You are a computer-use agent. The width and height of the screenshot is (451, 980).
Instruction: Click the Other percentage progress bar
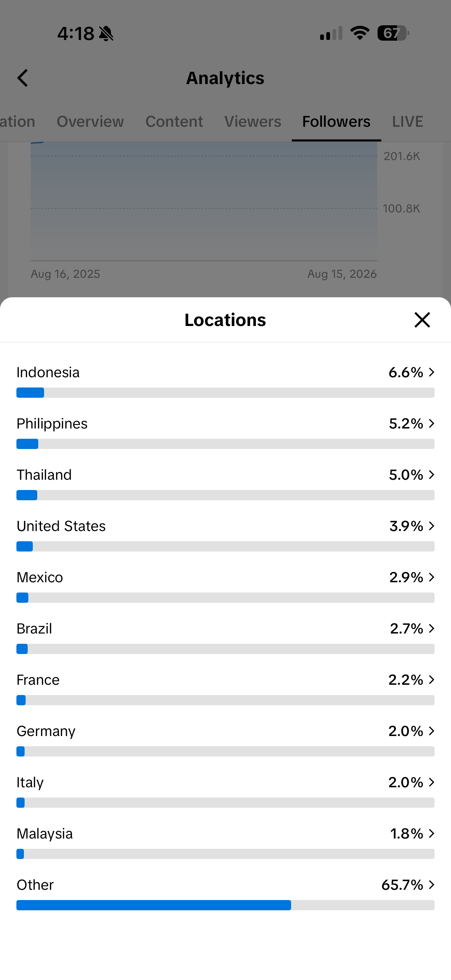point(225,905)
